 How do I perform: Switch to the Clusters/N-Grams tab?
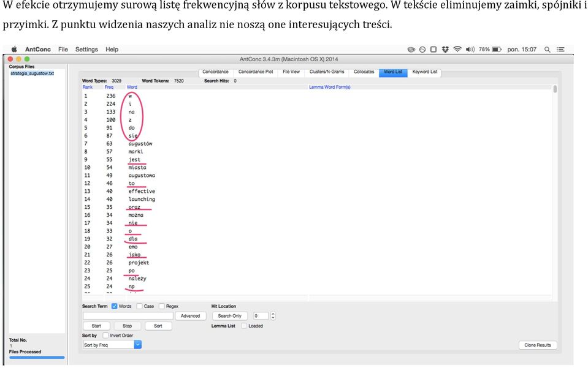327,72
